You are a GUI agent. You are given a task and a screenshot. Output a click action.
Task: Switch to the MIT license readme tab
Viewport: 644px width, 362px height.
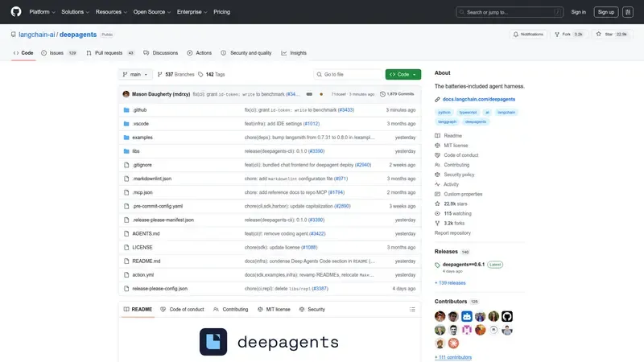[274, 310]
